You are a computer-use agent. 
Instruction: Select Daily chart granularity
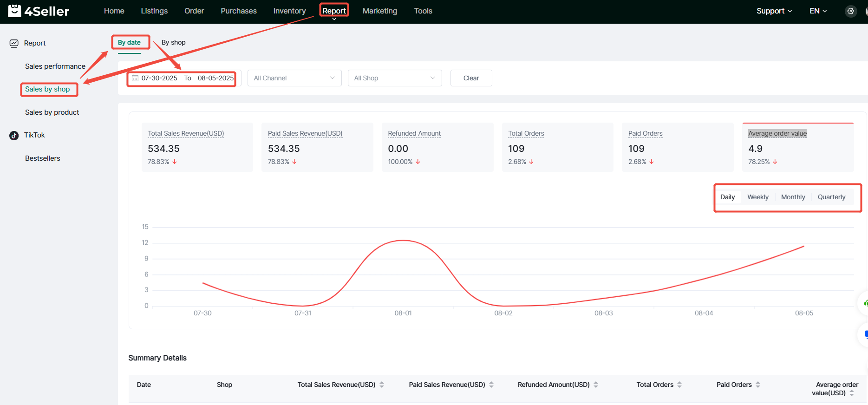tap(727, 197)
